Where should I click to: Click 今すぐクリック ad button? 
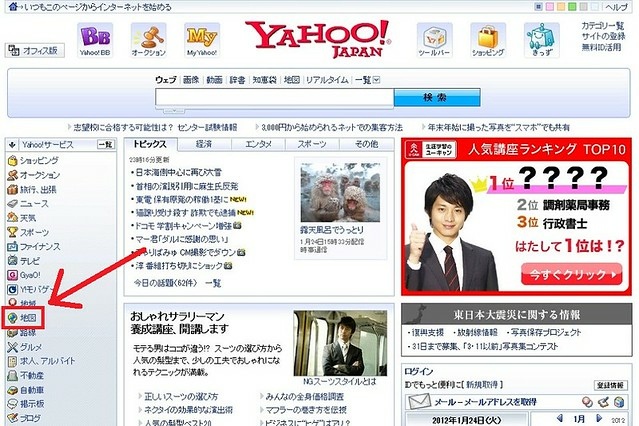pos(572,274)
